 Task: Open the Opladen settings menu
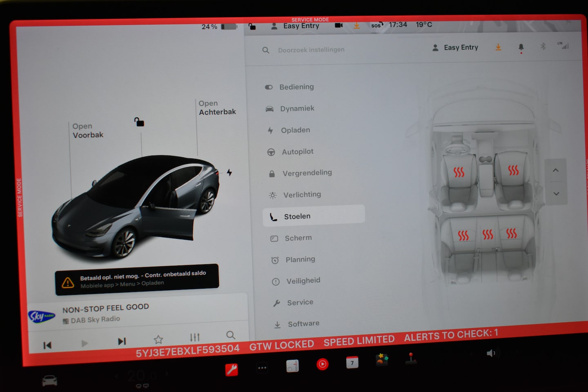pyautogui.click(x=289, y=130)
